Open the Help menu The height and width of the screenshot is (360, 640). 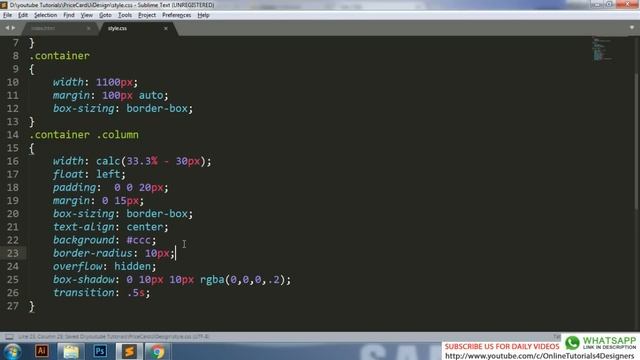tap(203, 15)
